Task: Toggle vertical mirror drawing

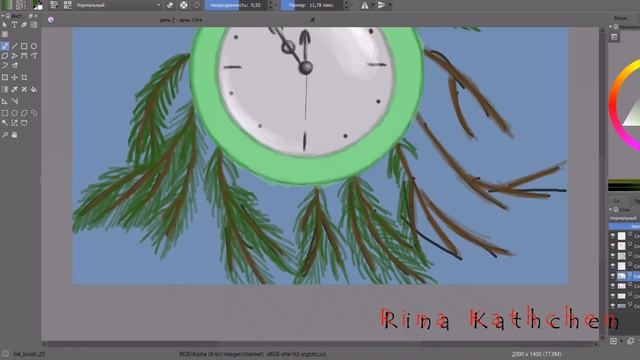Action: click(x=381, y=5)
